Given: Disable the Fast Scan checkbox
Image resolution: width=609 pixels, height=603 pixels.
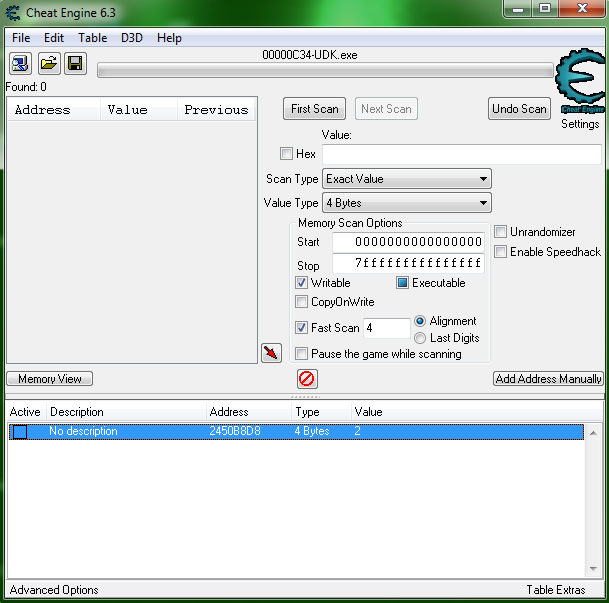Looking at the screenshot, I should [301, 328].
